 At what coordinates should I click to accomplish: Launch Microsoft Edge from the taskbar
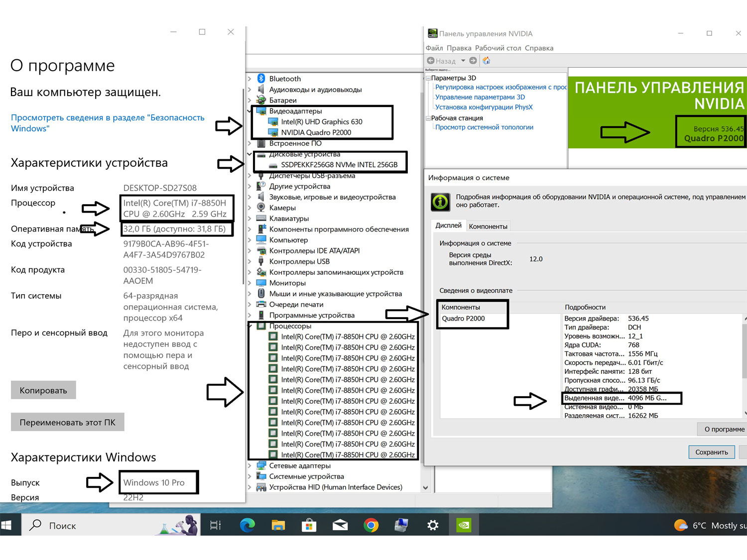coord(247,525)
